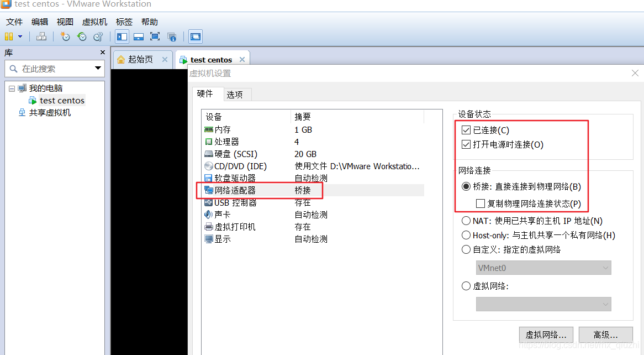Open the empty 虚拟网络 dropdown

(x=543, y=304)
